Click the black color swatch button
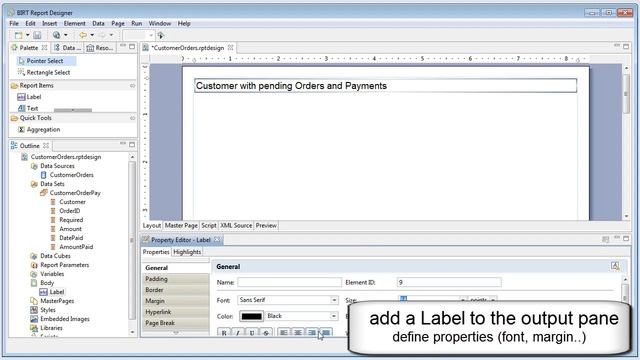 (x=251, y=316)
